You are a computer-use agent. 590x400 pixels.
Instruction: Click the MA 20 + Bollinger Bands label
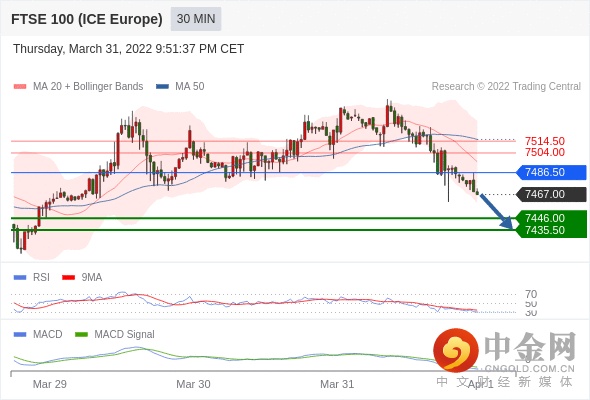[x=88, y=87]
